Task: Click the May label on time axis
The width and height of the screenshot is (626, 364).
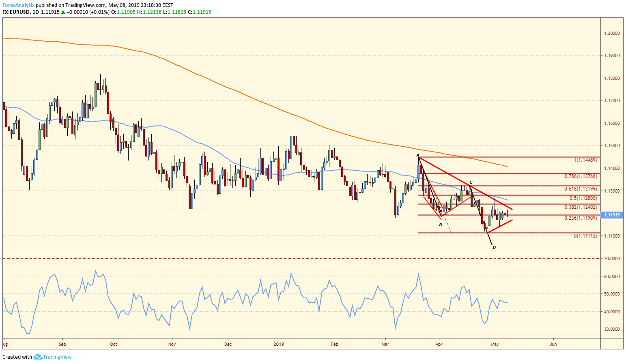Action: tap(495, 344)
